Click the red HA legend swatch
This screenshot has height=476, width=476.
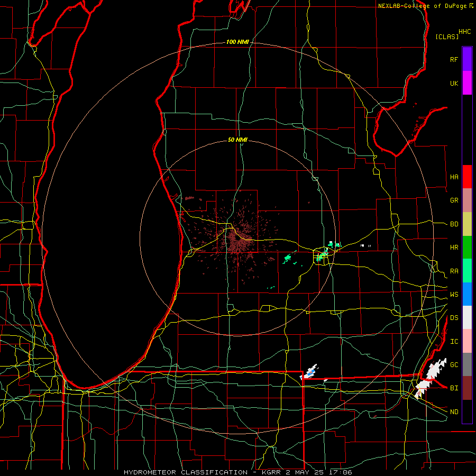click(x=467, y=177)
